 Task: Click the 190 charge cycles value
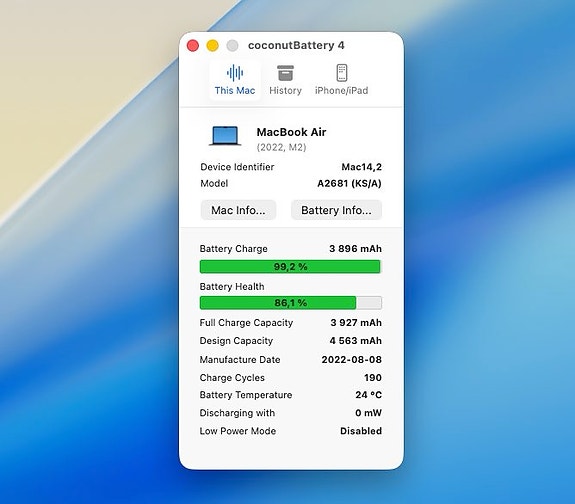[373, 378]
